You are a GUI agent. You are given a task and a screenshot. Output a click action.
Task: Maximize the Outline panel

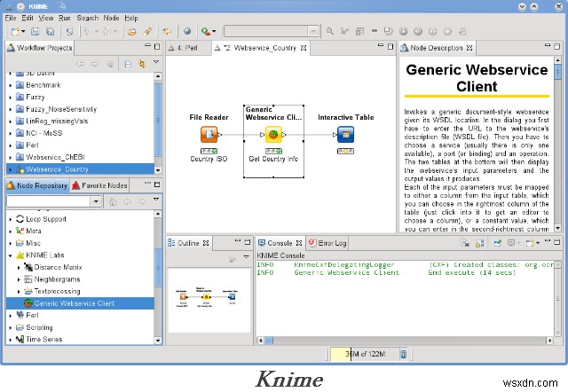(x=248, y=241)
